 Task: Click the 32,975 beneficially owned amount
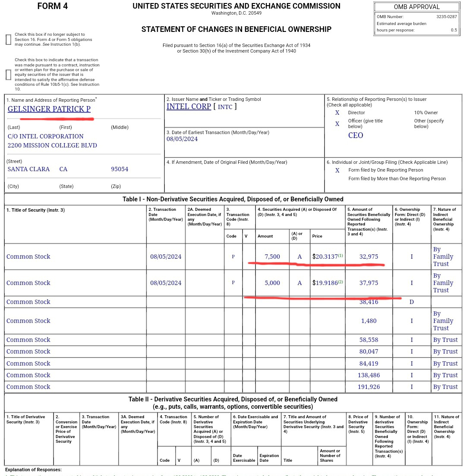click(x=369, y=257)
